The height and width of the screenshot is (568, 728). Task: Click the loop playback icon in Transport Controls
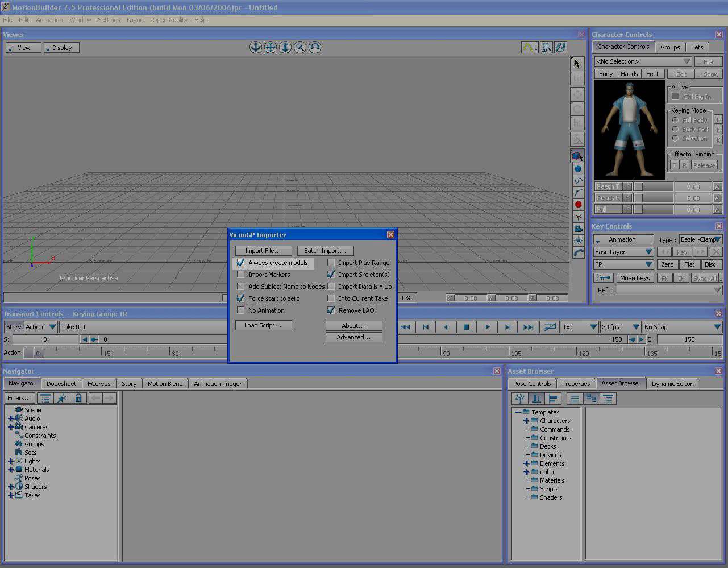point(549,327)
